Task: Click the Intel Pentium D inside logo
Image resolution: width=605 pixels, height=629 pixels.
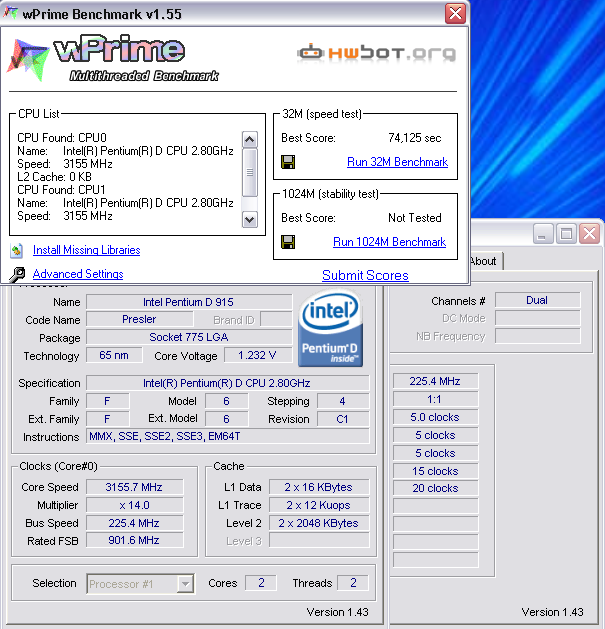Action: [x=331, y=328]
